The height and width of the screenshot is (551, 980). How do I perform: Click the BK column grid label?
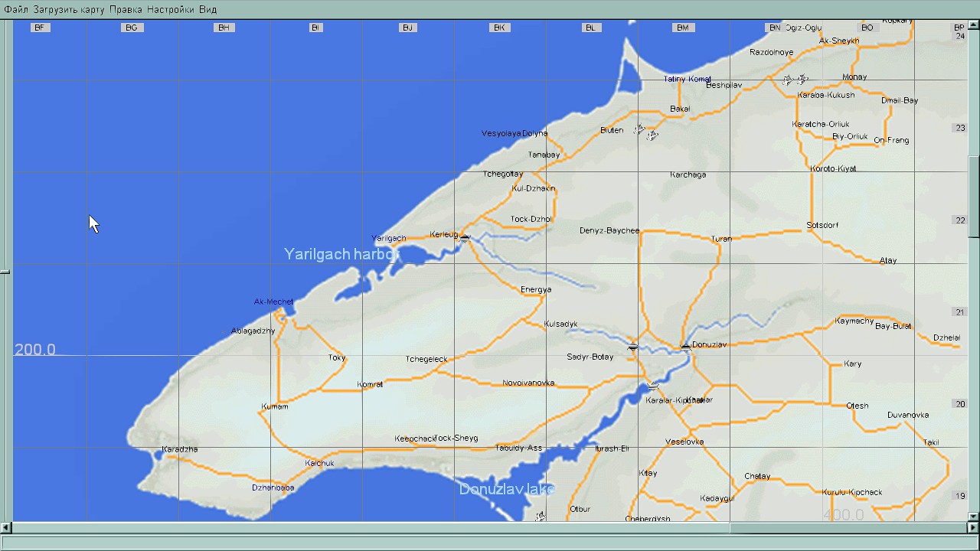tap(499, 28)
